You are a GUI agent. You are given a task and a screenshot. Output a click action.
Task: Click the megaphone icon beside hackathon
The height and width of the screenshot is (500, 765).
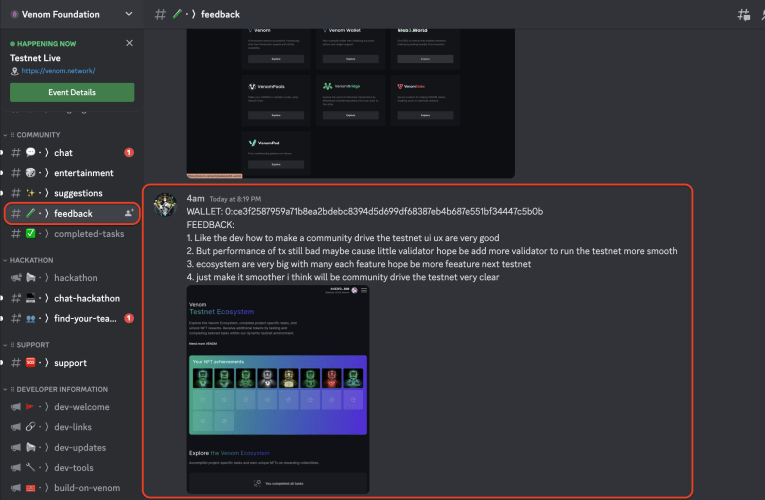point(16,278)
